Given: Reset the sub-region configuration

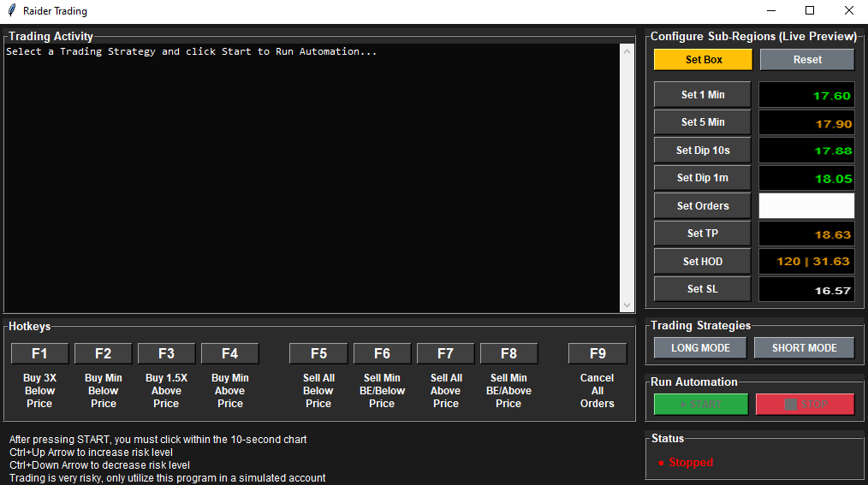Looking at the screenshot, I should [806, 60].
